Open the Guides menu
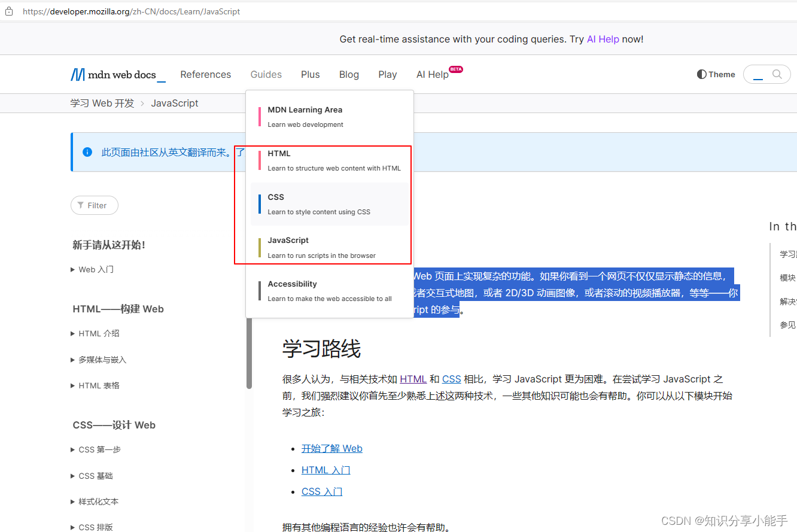The width and height of the screenshot is (797, 532). [x=266, y=74]
